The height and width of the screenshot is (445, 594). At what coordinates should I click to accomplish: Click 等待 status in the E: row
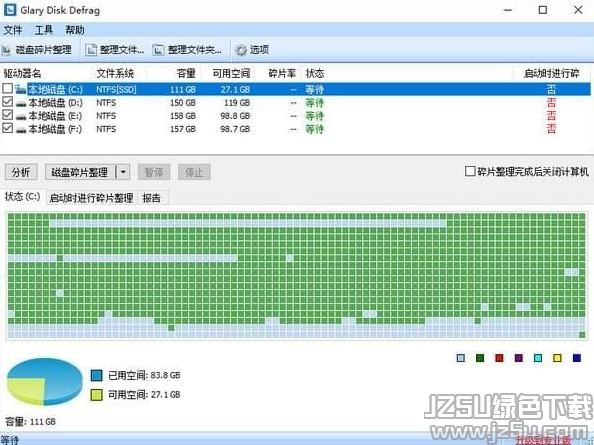coord(315,116)
